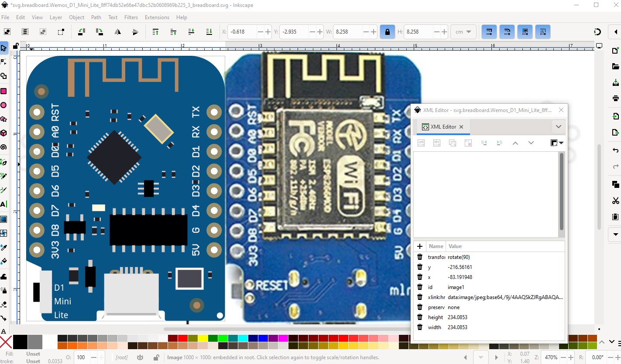Close the XML Editor tab

(461, 127)
